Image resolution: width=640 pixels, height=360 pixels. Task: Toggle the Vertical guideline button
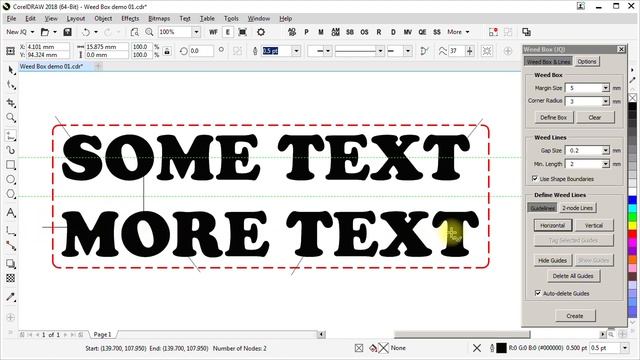click(x=594, y=225)
